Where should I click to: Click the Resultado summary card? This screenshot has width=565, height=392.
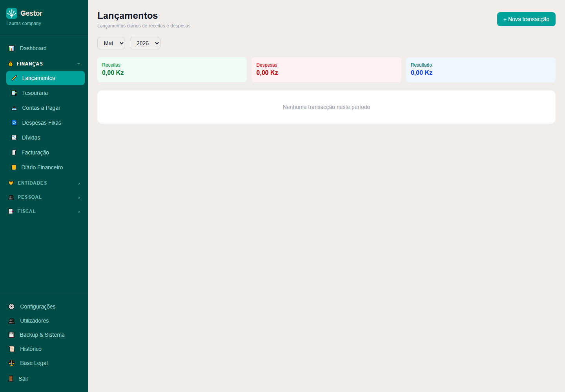481,70
